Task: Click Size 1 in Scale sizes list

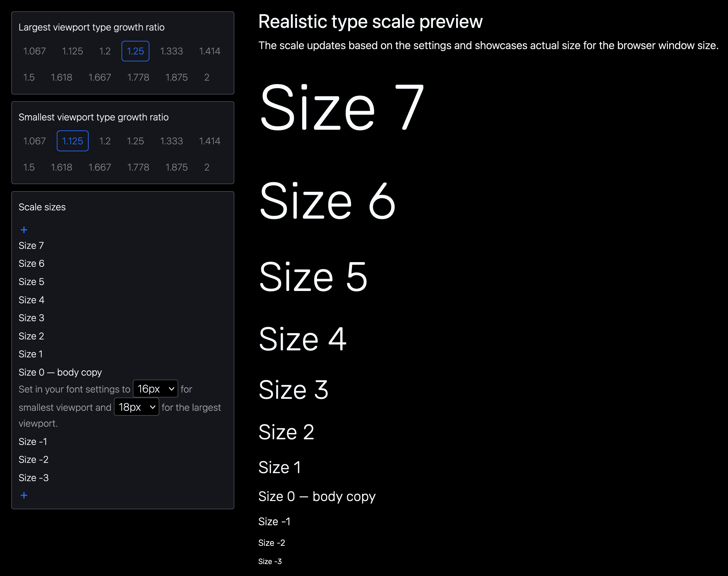Action: click(31, 354)
